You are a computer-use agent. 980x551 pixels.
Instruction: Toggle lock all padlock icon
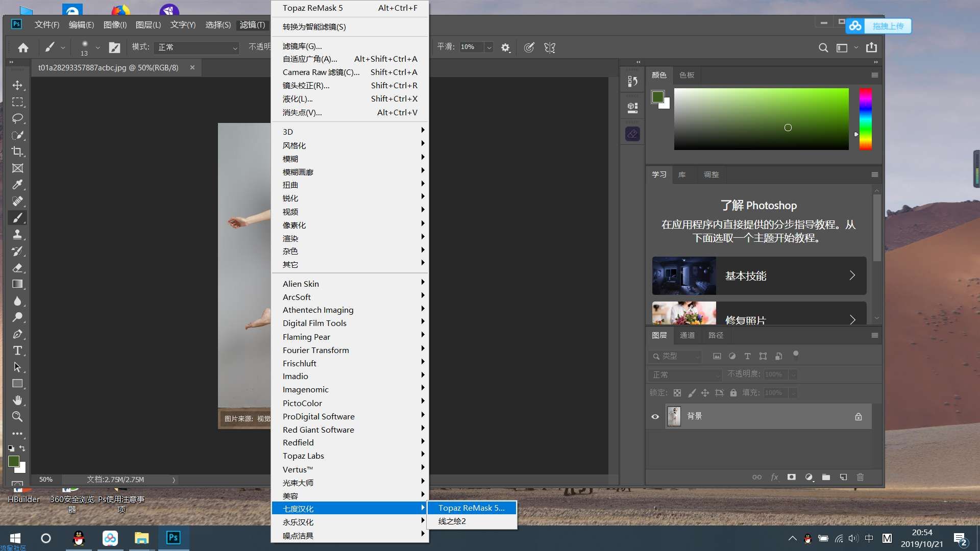pos(733,393)
